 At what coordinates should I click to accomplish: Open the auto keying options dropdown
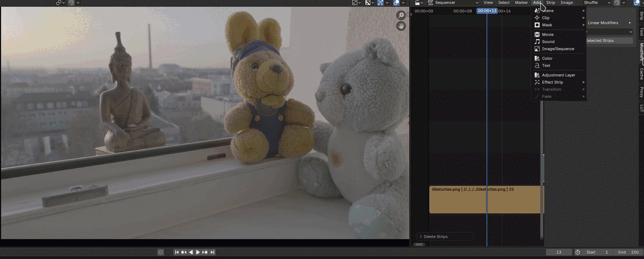click(x=167, y=252)
